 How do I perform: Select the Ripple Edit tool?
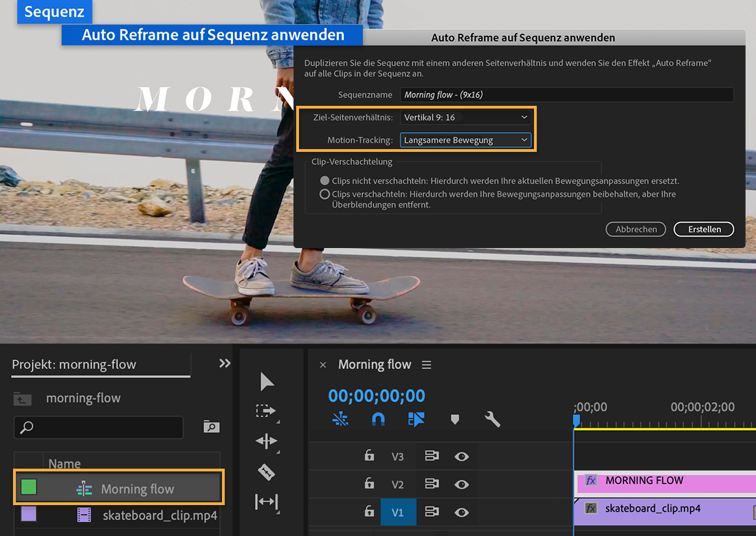[x=266, y=440]
